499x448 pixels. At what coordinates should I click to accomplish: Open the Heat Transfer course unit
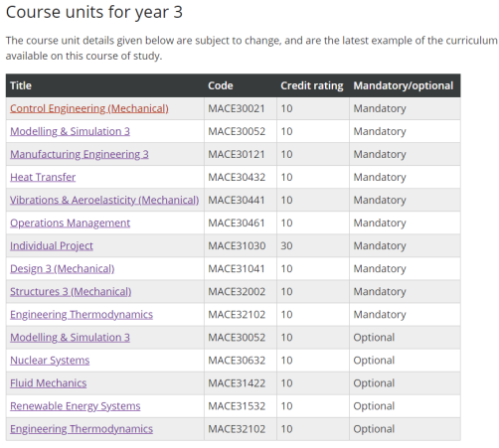coord(43,177)
